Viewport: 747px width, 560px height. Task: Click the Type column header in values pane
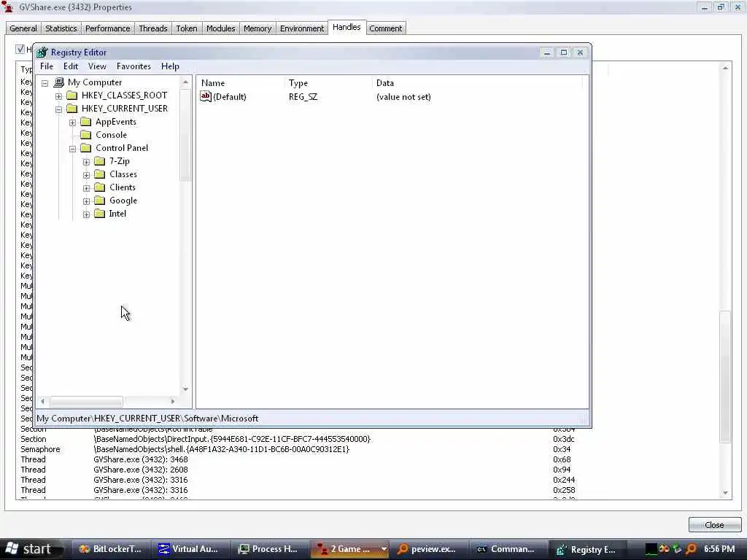[x=328, y=83]
